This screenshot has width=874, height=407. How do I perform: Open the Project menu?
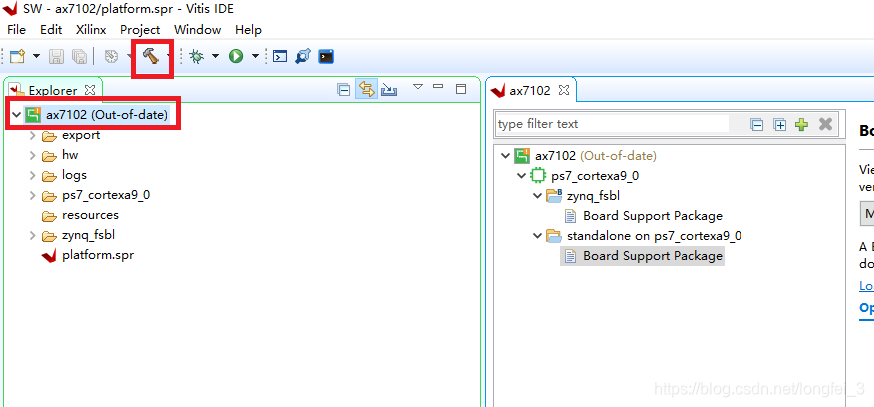click(140, 30)
